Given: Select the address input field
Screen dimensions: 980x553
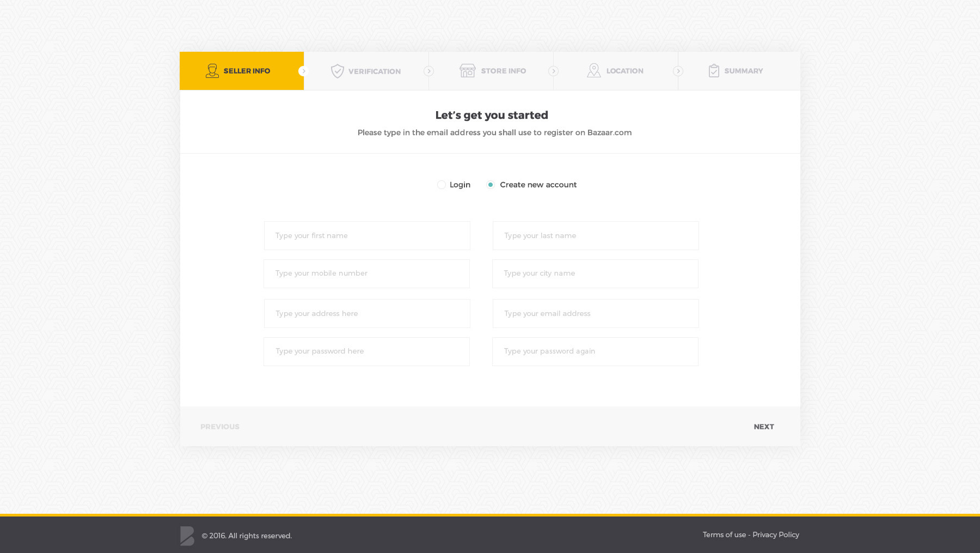Looking at the screenshot, I should pyautogui.click(x=367, y=313).
